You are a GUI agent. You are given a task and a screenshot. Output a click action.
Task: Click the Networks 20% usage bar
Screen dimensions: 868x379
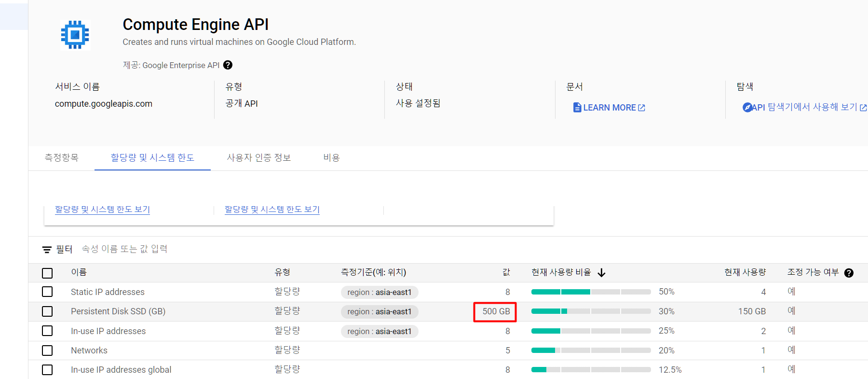click(591, 351)
